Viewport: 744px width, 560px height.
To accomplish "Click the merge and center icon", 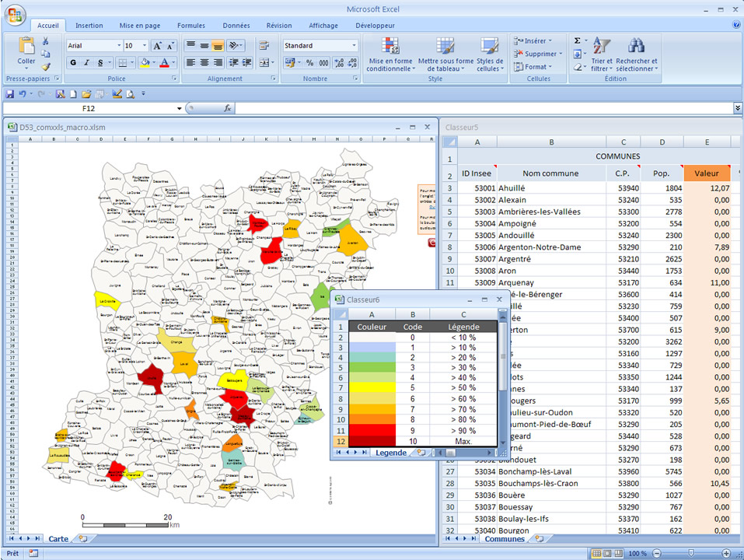I will coord(265,62).
